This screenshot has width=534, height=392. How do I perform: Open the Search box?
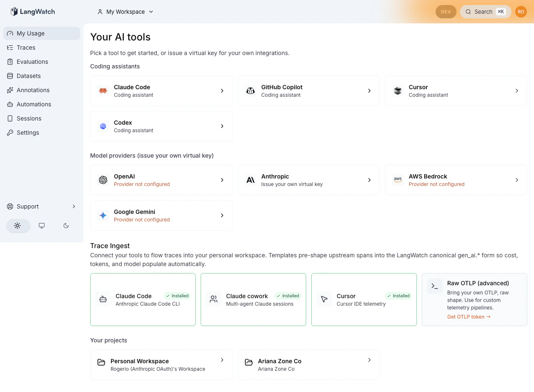pos(486,12)
